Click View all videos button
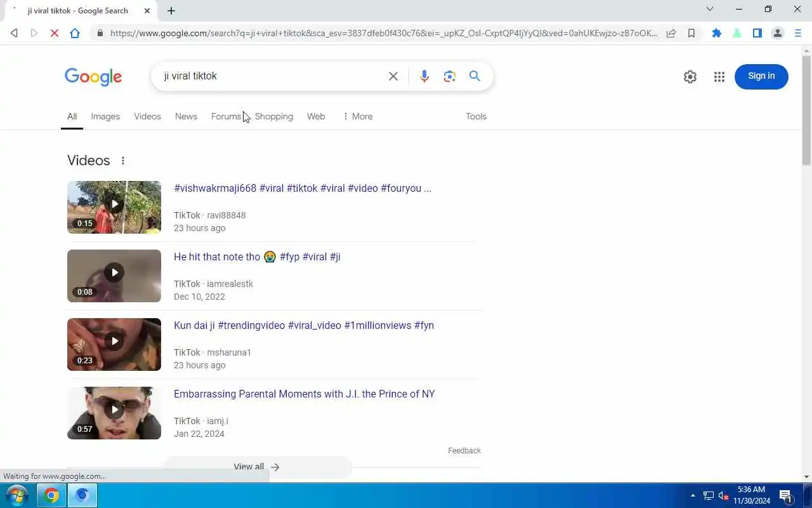The height and width of the screenshot is (508, 812). tap(256, 467)
